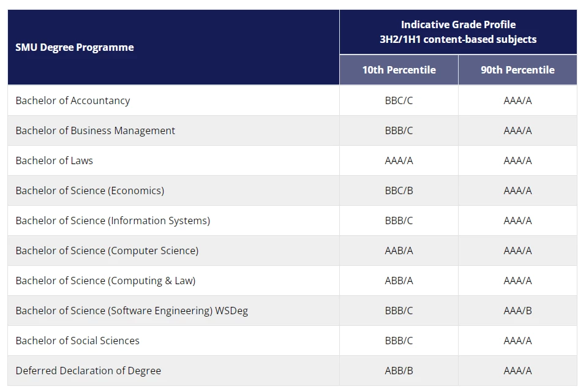Select the ABB/B grade for Deferred Declaration

399,371
